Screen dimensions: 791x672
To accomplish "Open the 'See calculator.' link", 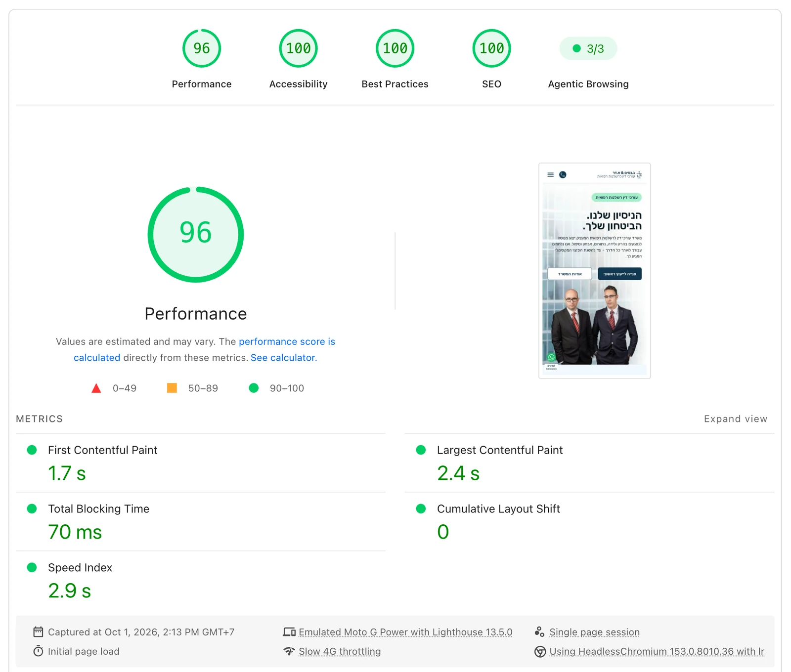I will pos(284,357).
